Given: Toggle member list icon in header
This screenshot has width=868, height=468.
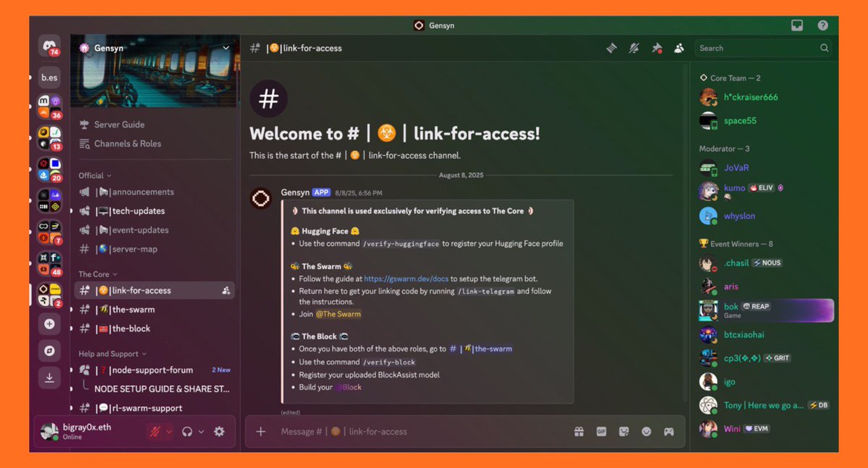Looking at the screenshot, I should [x=679, y=48].
